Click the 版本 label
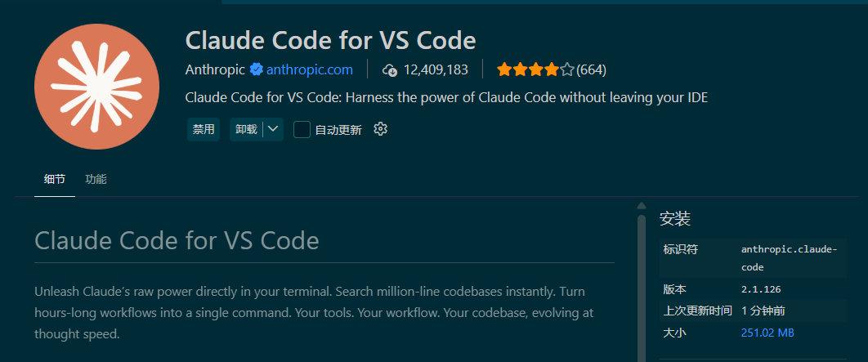The image size is (868, 362). click(x=675, y=289)
